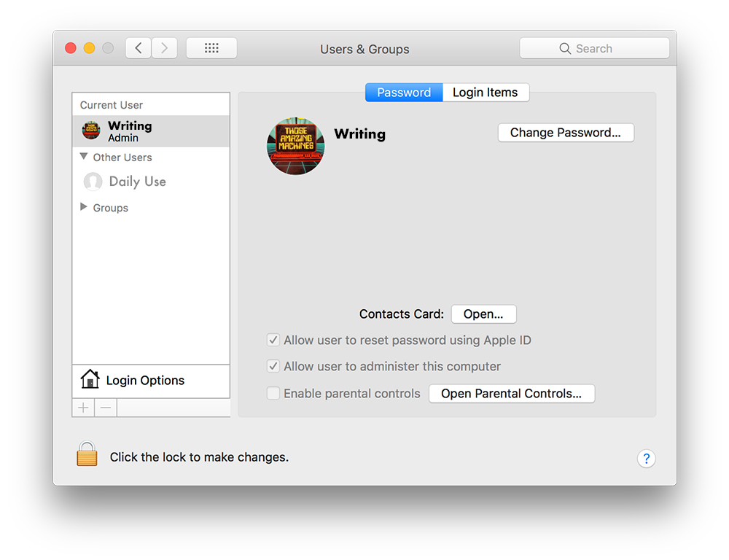Image resolution: width=729 pixels, height=560 pixels.
Task: Enable parental controls
Action: (273, 393)
